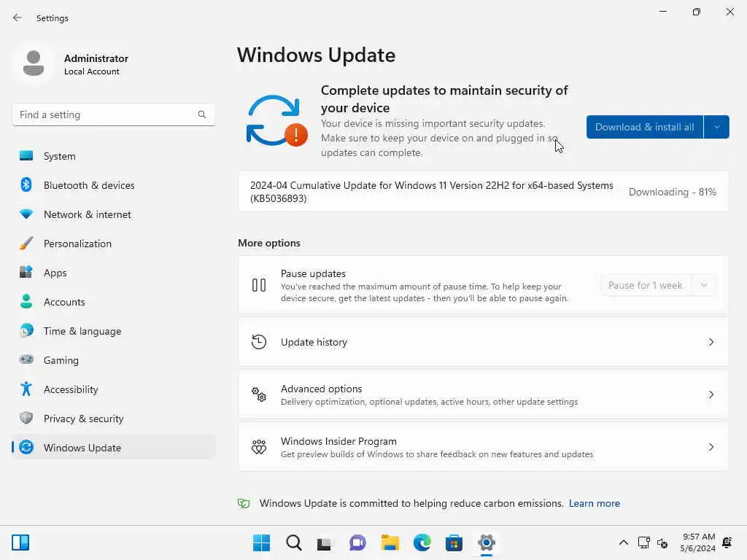Viewport: 747px width, 560px height.
Task: Click Pause for 1 week button
Action: point(646,285)
